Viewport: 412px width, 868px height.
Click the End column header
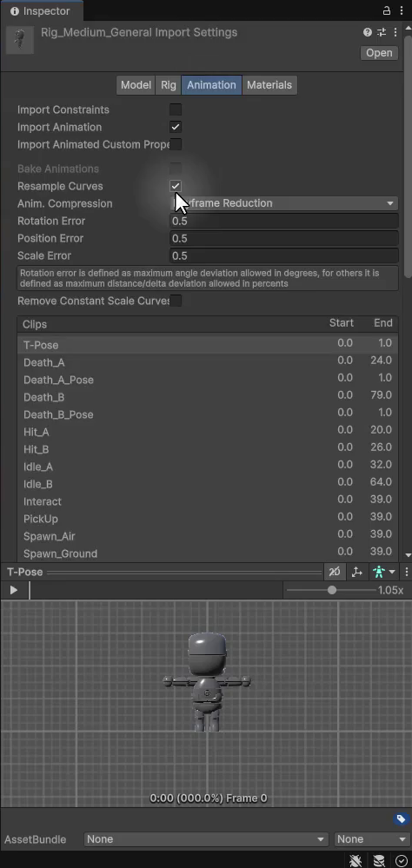click(x=383, y=322)
